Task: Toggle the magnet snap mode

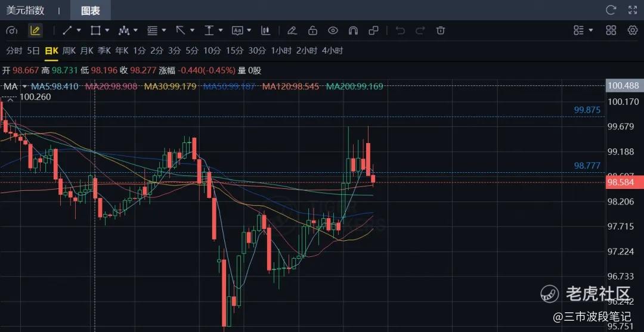Action: tap(353, 30)
